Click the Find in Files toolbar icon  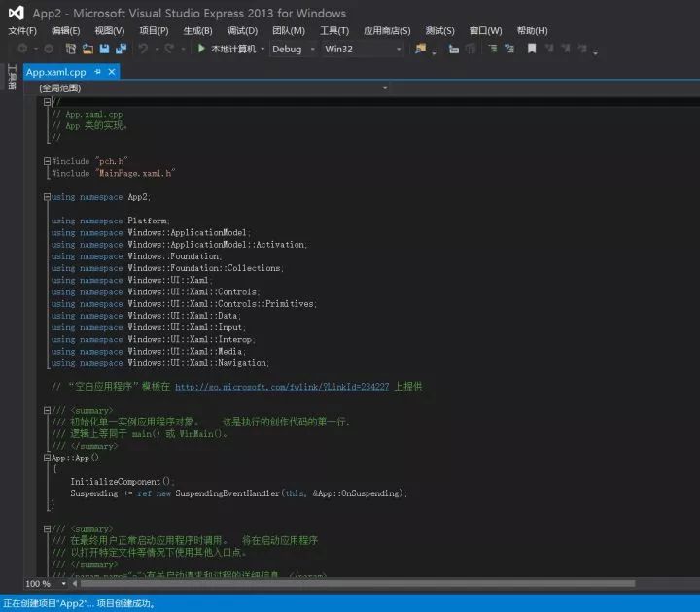click(420, 49)
